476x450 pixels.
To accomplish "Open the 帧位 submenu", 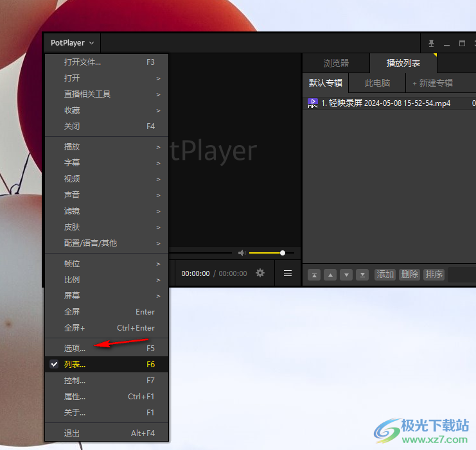I will pyautogui.click(x=107, y=264).
